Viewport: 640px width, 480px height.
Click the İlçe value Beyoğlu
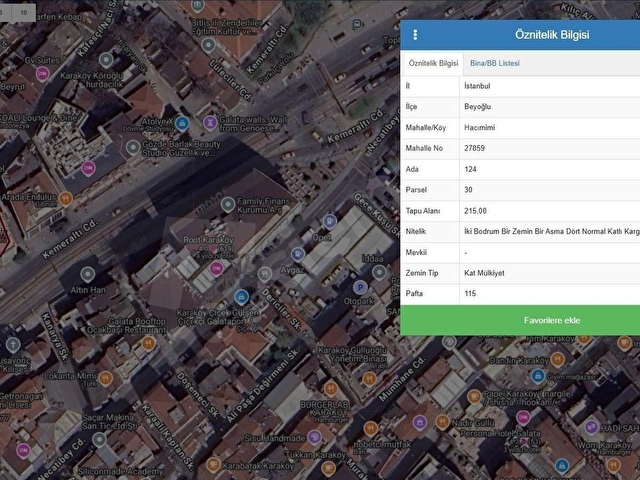click(478, 107)
